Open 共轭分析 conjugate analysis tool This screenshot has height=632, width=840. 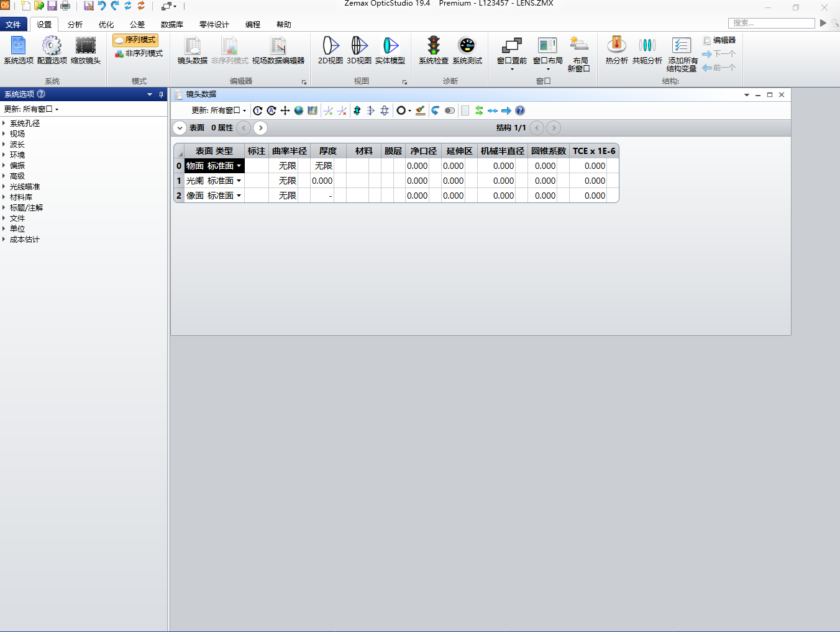pyautogui.click(x=647, y=50)
